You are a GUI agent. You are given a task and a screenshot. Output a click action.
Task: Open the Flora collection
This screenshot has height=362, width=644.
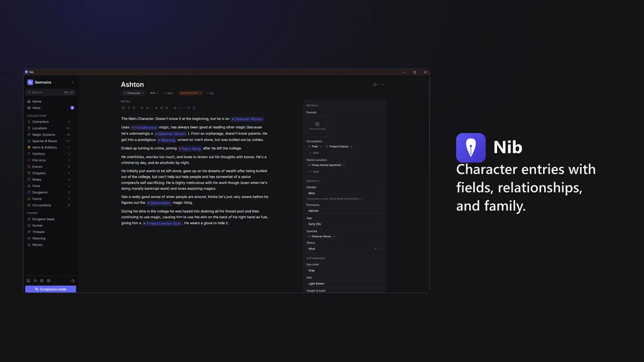pyautogui.click(x=50, y=186)
